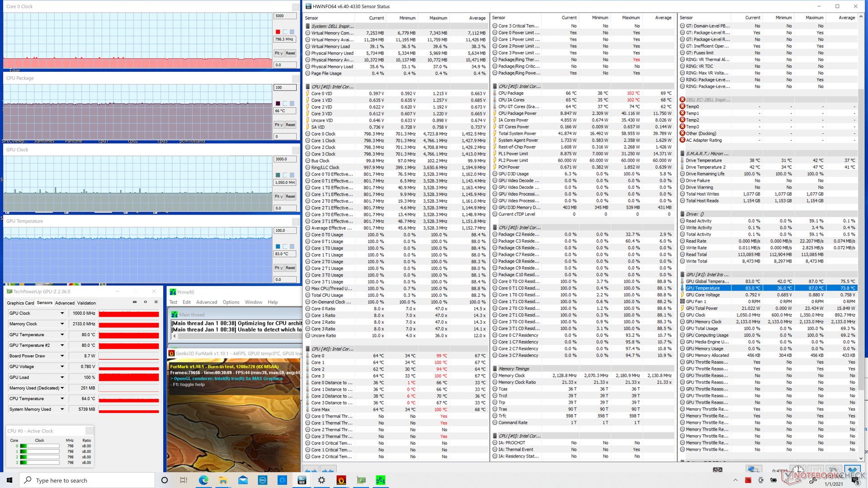Open FurMark from the taskbar

click(341, 480)
